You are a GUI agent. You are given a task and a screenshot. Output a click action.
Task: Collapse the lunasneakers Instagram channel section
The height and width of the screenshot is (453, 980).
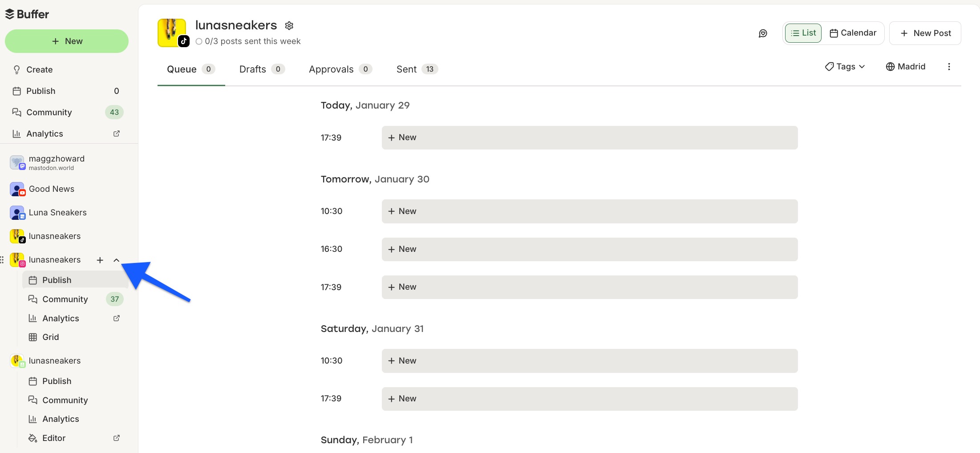(x=116, y=260)
